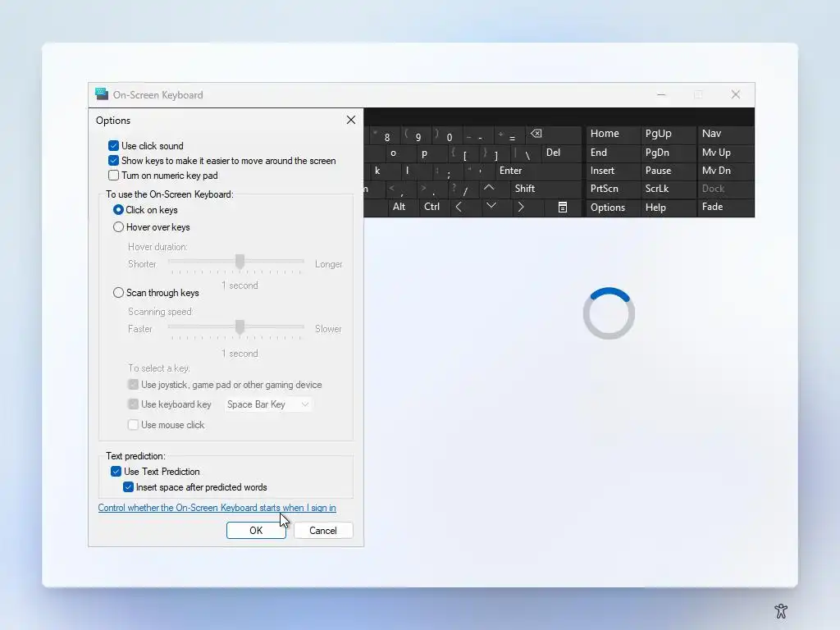Click the context menu key icon
This screenshot has height=630, width=840.
pos(563,207)
